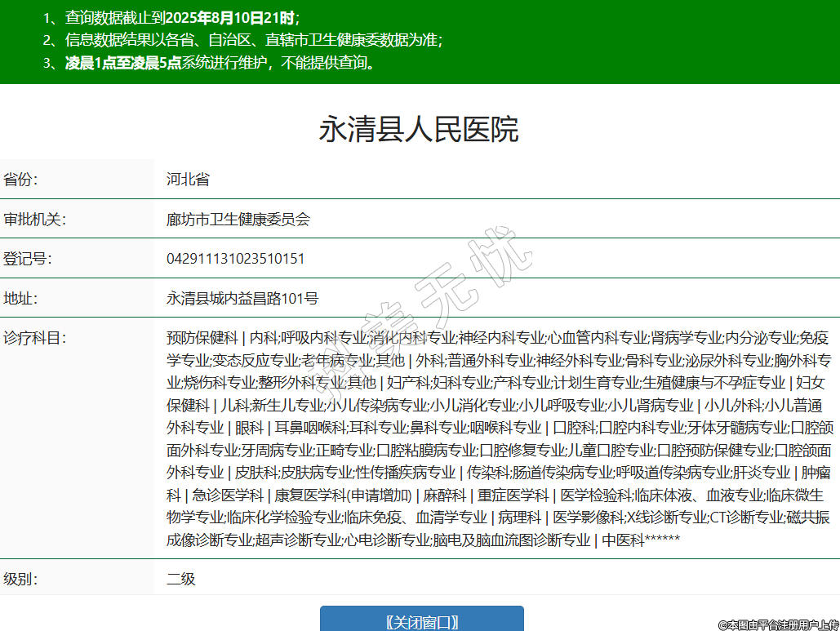Click the 省份 field label

coord(20,180)
